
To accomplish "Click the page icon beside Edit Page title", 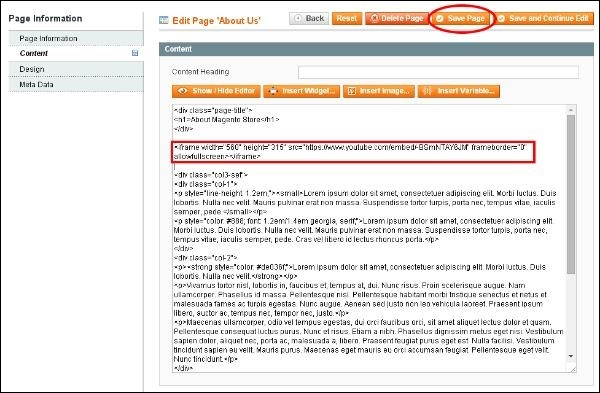I will pos(164,20).
